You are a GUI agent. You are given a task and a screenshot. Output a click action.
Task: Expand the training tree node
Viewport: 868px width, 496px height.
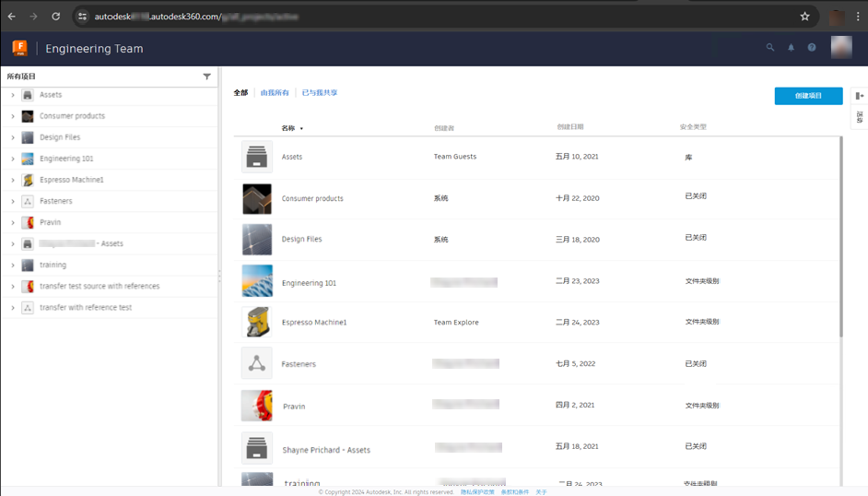[13, 266]
